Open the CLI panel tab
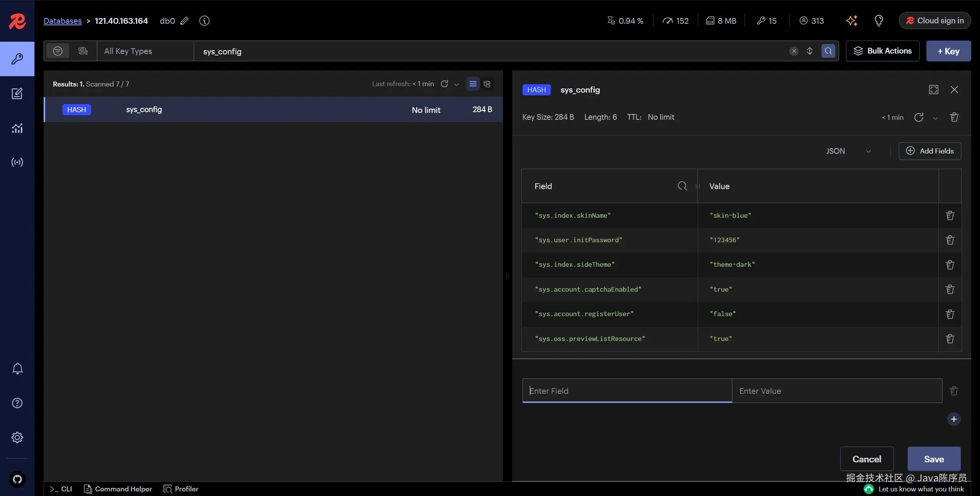 click(61, 489)
